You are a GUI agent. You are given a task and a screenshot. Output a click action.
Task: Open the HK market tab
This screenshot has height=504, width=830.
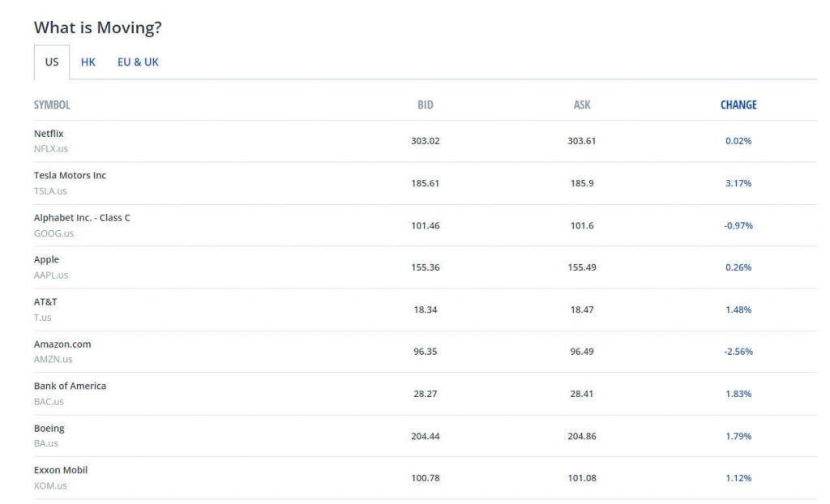[88, 62]
